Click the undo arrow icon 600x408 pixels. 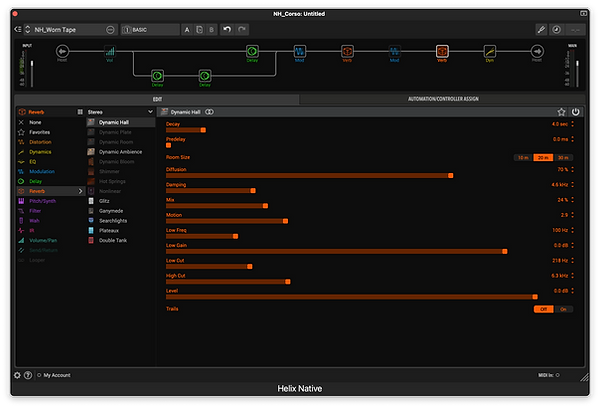click(227, 29)
